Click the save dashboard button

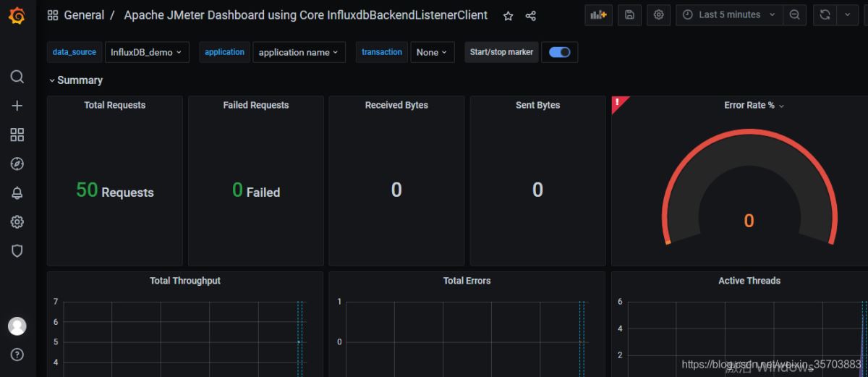629,14
